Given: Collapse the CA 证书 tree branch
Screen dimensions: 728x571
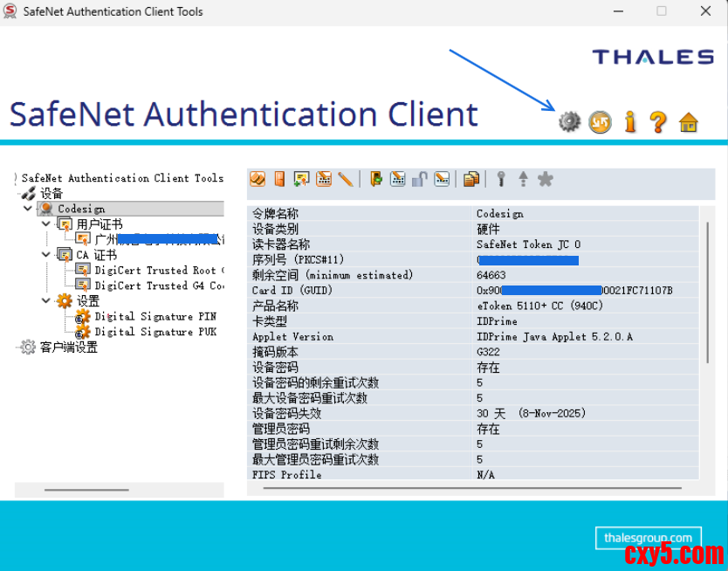Looking at the screenshot, I should [x=46, y=255].
